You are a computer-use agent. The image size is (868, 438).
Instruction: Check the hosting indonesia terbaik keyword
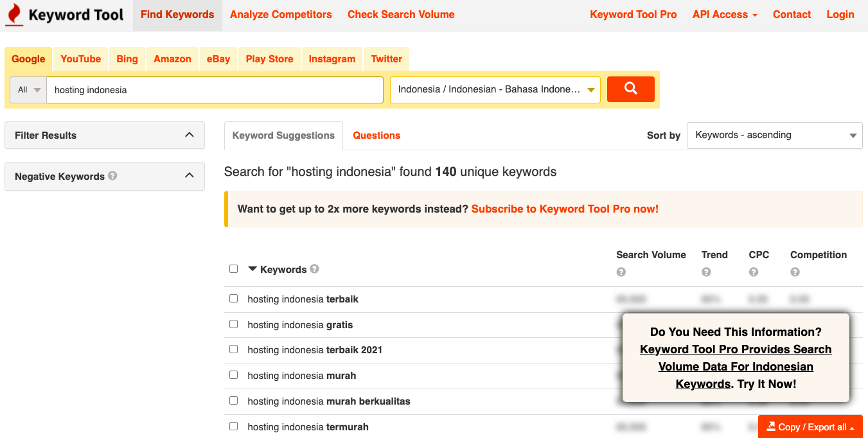tap(233, 298)
